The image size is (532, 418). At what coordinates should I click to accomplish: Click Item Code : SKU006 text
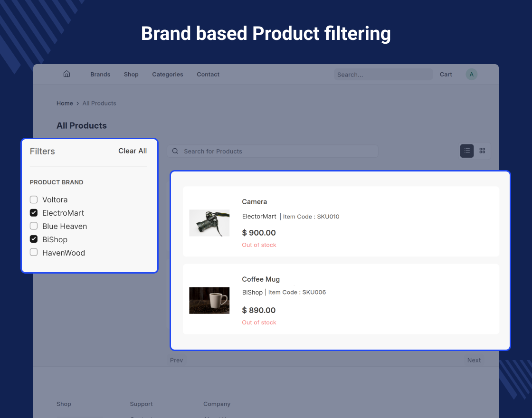pos(297,292)
